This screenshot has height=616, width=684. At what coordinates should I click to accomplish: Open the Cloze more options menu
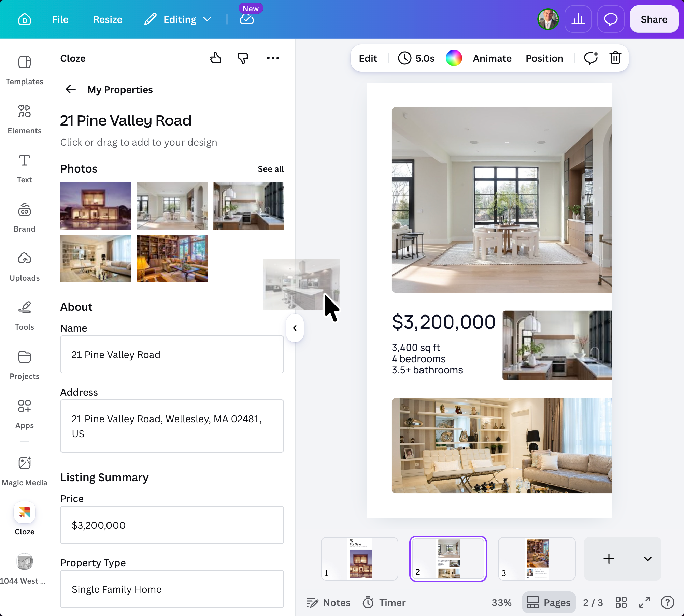273,58
